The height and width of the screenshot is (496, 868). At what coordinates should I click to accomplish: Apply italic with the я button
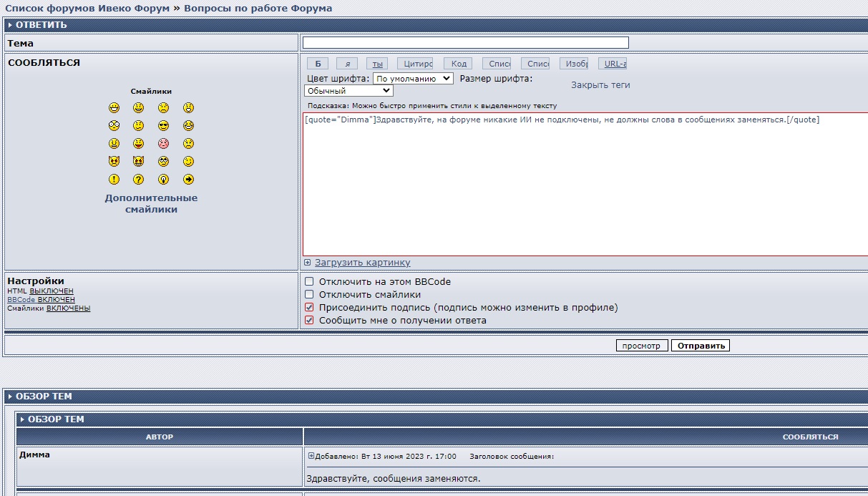pos(347,64)
